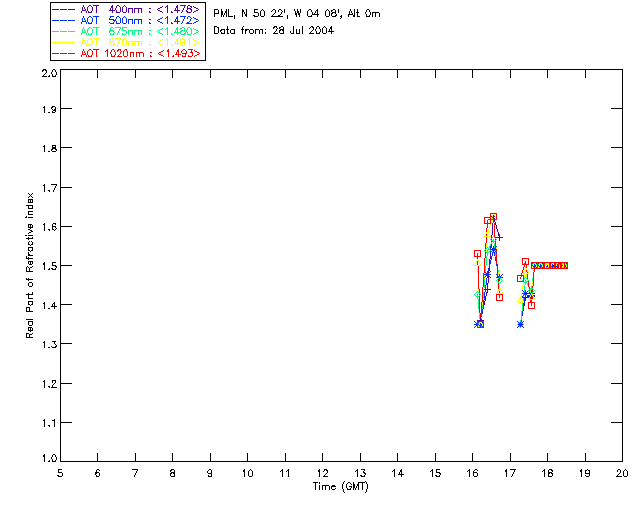The image size is (640, 512).
Task: Click the 'Data from: 28 Jul 2004' label
Action: point(273,30)
